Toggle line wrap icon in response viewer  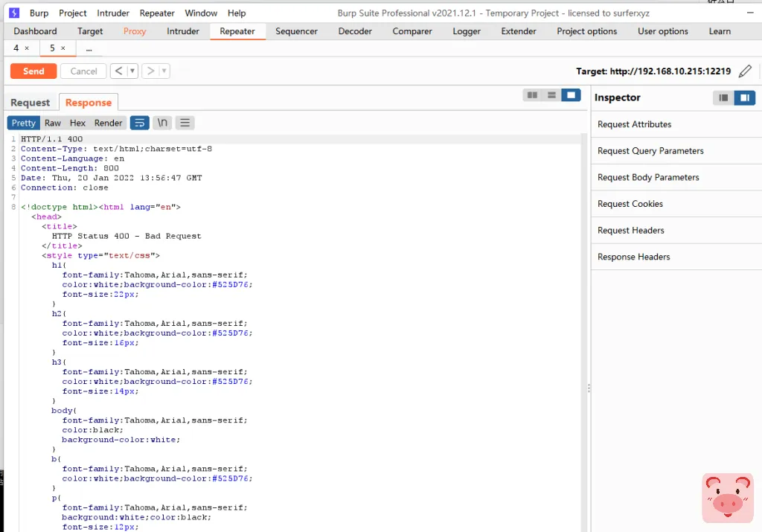(x=139, y=123)
